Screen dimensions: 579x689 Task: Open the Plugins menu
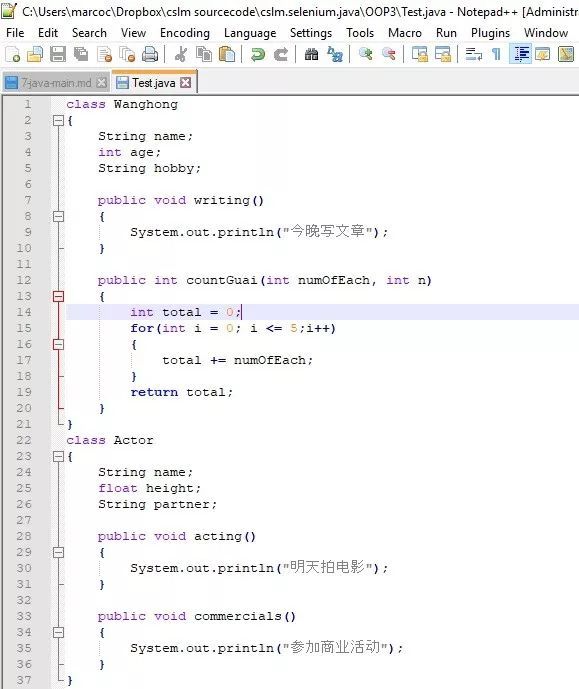pos(490,33)
